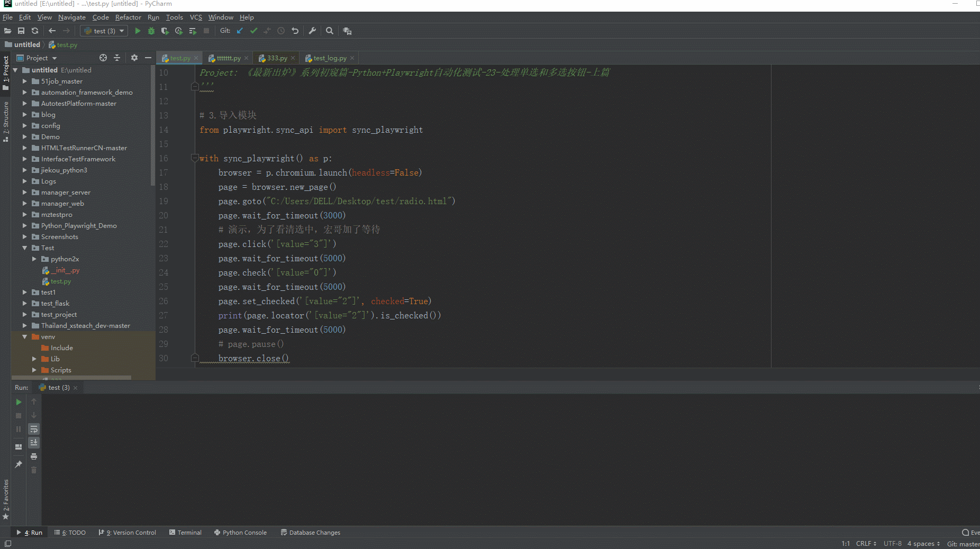The width and height of the screenshot is (980, 549).
Task: Open the Terminal tool window
Action: [x=185, y=533]
